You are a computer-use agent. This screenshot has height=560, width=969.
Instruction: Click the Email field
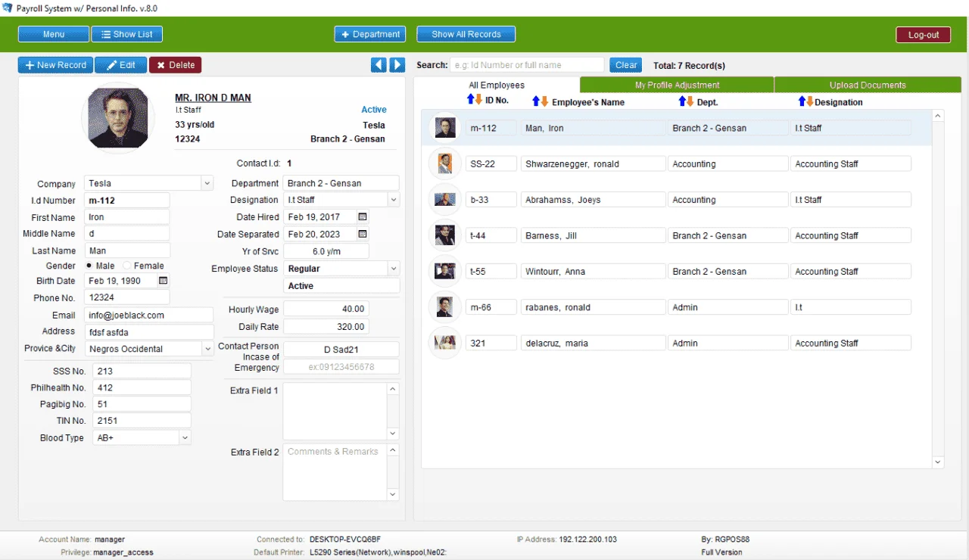[149, 315]
